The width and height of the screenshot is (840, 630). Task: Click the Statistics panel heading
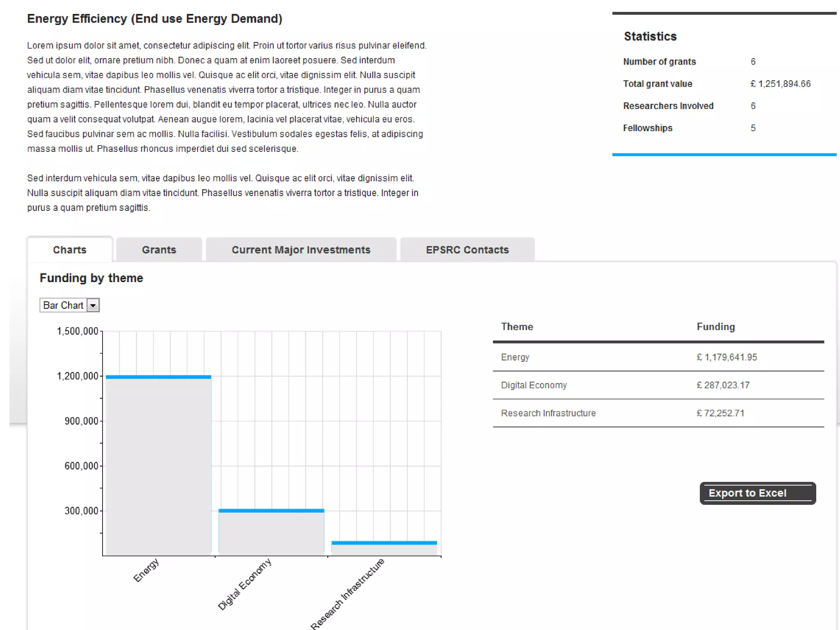click(x=651, y=37)
